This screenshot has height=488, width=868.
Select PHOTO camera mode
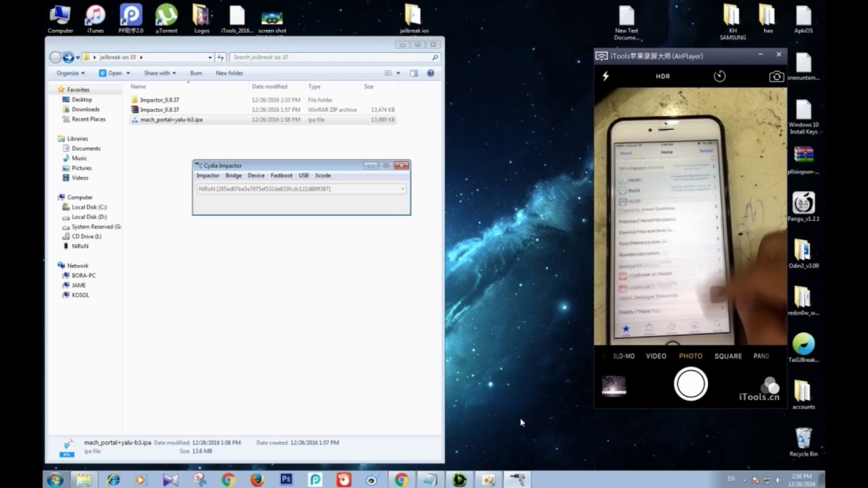690,356
